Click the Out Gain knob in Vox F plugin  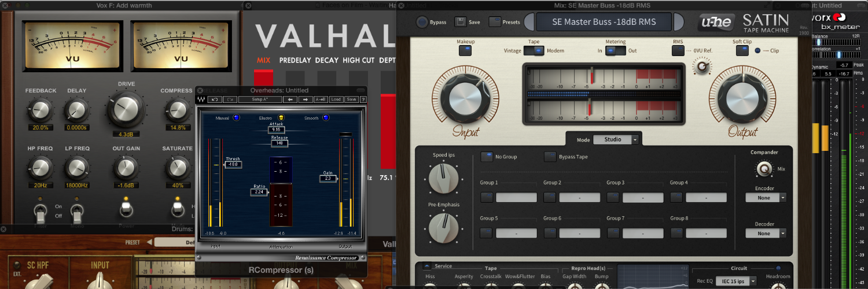click(x=126, y=168)
